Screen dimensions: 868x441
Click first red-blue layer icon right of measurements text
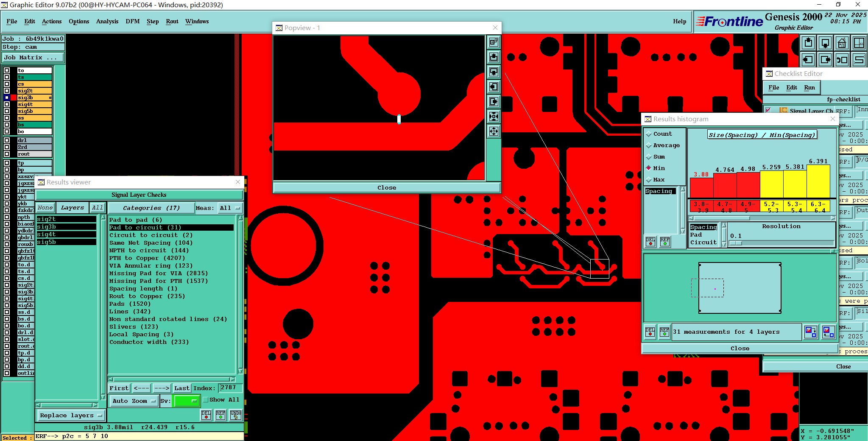point(811,332)
